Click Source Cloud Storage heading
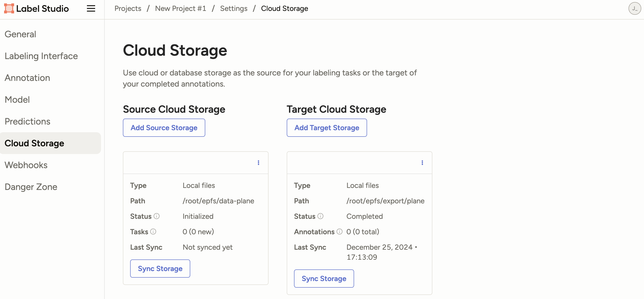Image resolution: width=644 pixels, height=299 pixels. [x=174, y=109]
